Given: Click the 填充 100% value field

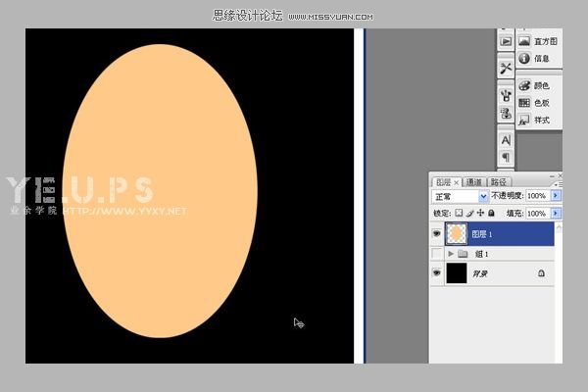Looking at the screenshot, I should click(x=537, y=213).
